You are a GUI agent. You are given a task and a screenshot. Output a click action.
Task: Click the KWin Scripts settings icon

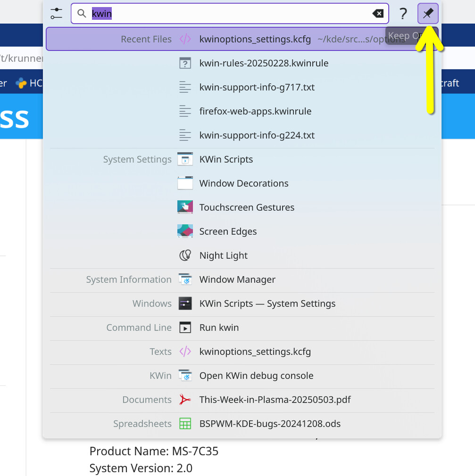click(185, 159)
